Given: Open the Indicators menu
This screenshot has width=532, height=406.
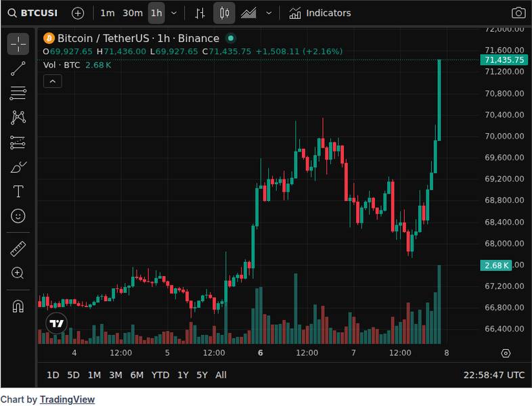Looking at the screenshot, I should coord(320,14).
